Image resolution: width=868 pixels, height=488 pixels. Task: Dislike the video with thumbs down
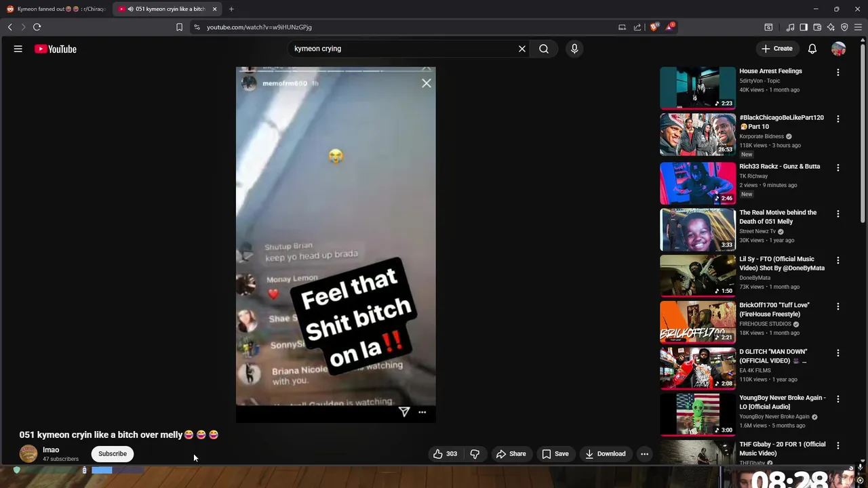click(x=475, y=454)
